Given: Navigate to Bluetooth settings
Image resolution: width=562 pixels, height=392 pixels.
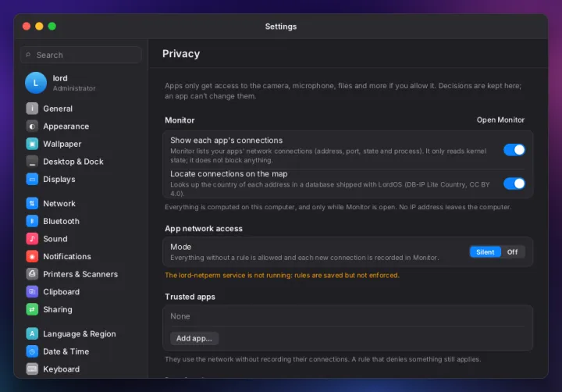Looking at the screenshot, I should 62,221.
